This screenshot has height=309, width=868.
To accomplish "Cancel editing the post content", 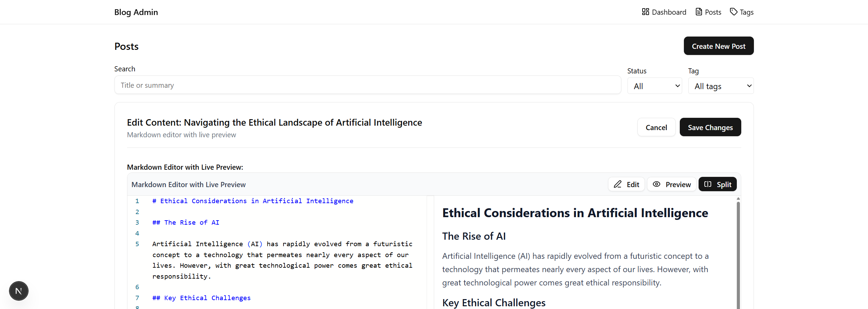I will coord(656,127).
